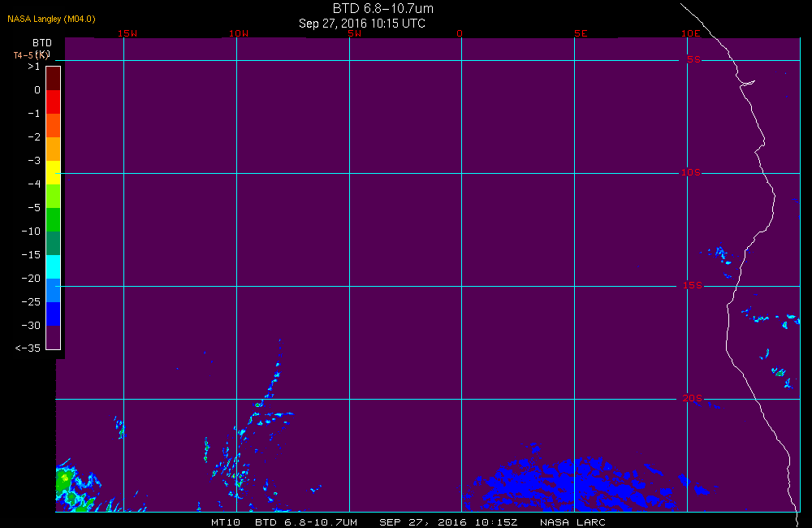Screen dimensions: 812x528
Task: Click the '20S' latitude label
Action: [x=693, y=399]
